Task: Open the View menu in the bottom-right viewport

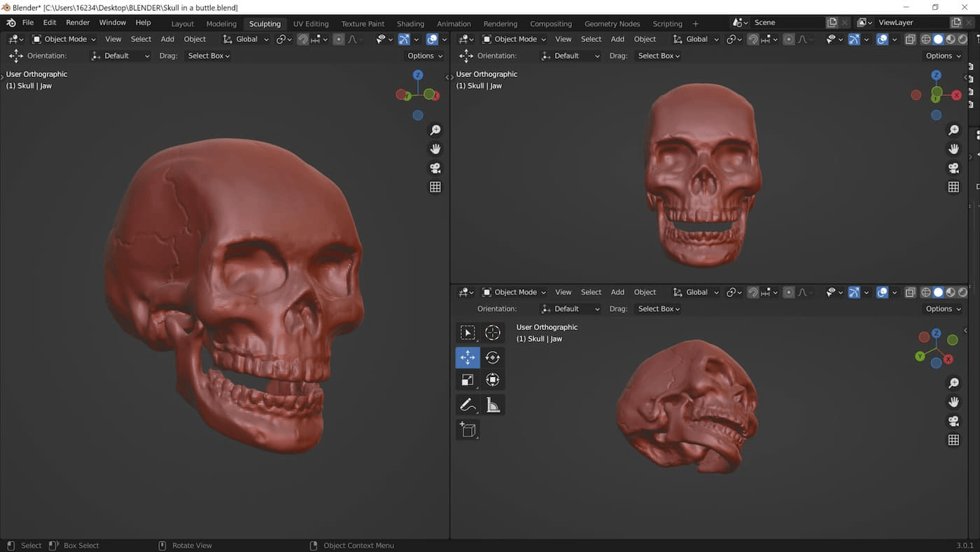Action: click(x=563, y=292)
